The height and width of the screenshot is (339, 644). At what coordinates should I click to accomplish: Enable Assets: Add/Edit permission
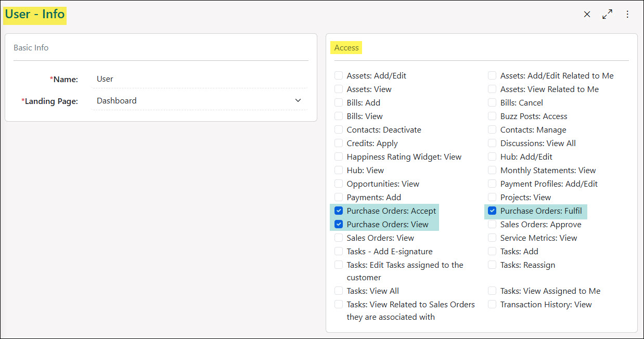pyautogui.click(x=339, y=75)
